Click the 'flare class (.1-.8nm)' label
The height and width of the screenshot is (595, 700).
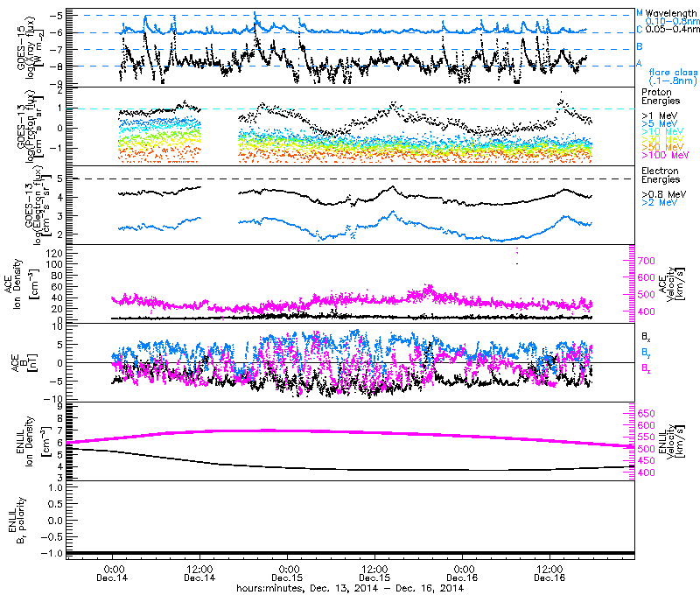click(673, 76)
